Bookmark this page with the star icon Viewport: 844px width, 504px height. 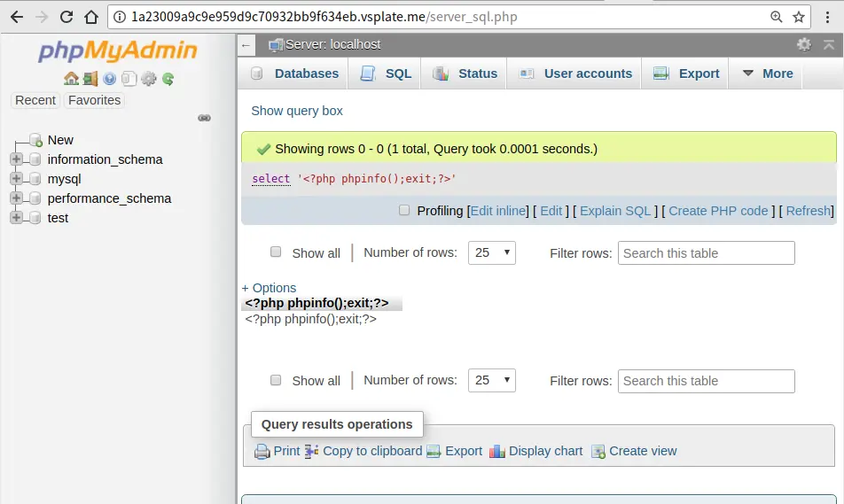(x=799, y=17)
